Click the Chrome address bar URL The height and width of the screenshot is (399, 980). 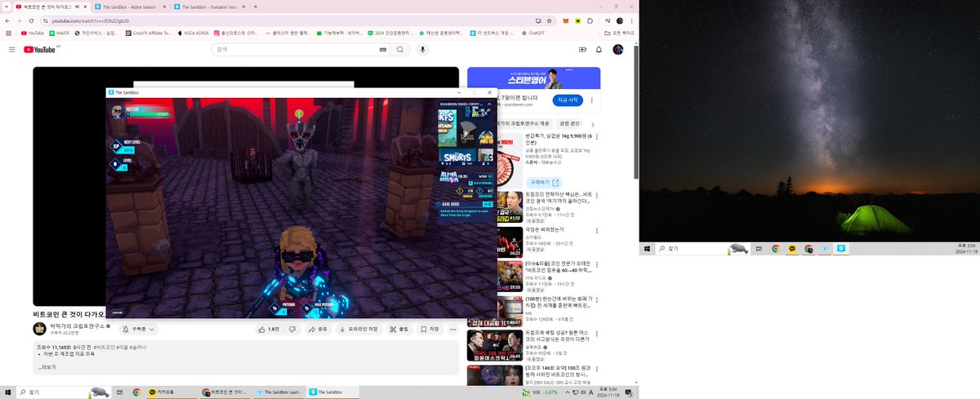coord(91,20)
